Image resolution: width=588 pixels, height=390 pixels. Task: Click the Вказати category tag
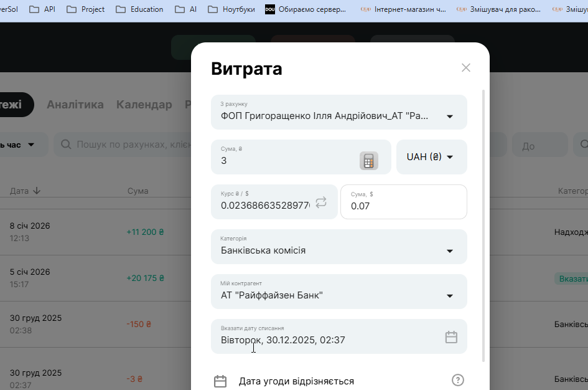click(x=571, y=278)
